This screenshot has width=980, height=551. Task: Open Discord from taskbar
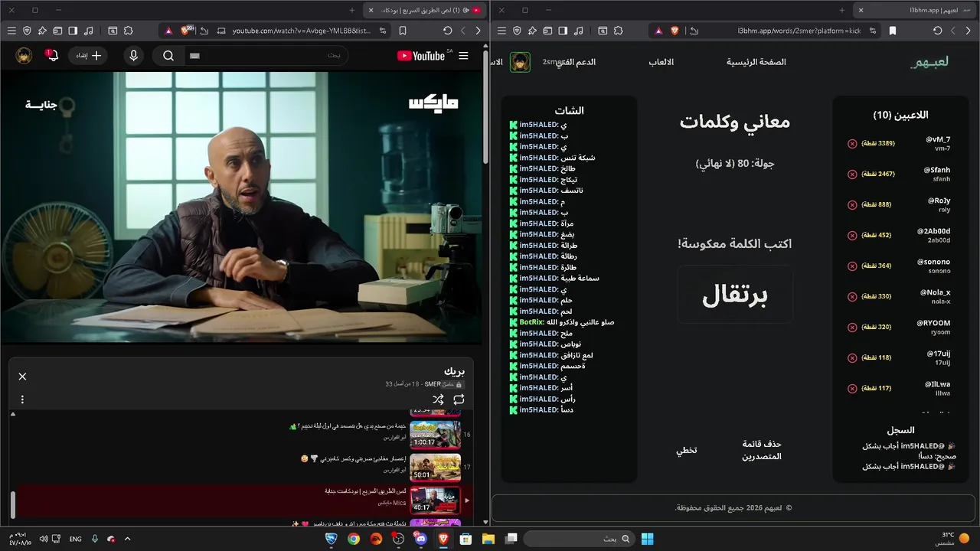pyautogui.click(x=420, y=539)
